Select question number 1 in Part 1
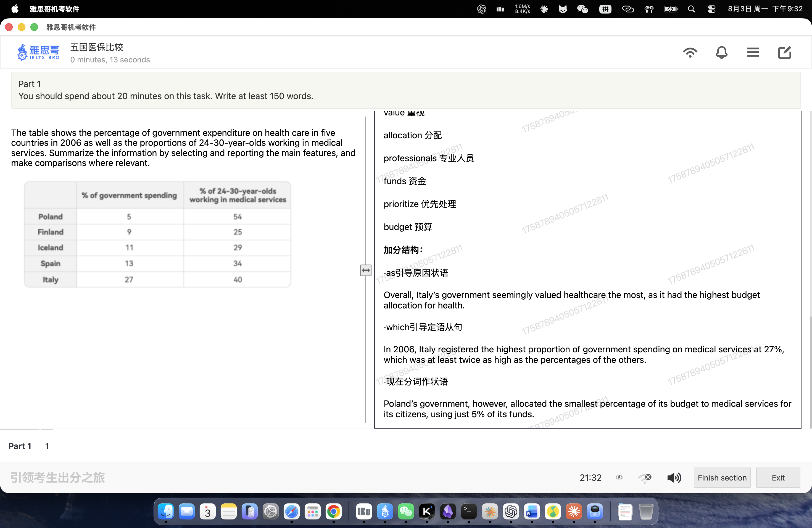 47,446
